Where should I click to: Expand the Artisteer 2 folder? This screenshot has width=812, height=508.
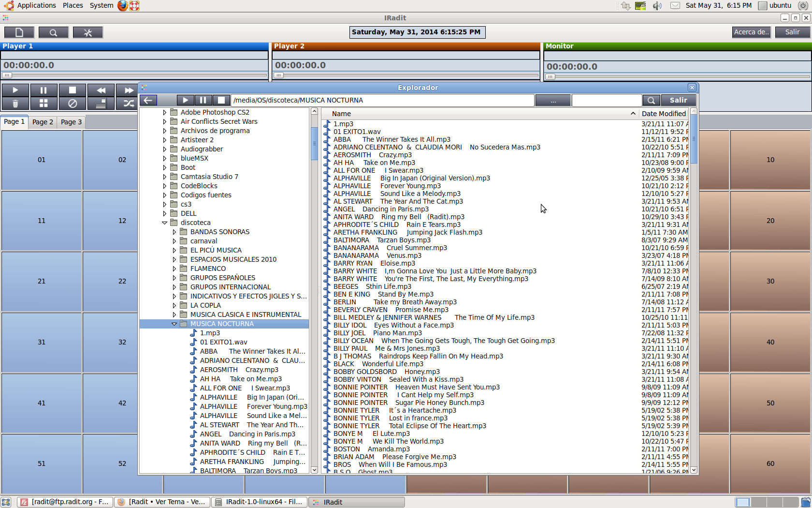tap(165, 140)
